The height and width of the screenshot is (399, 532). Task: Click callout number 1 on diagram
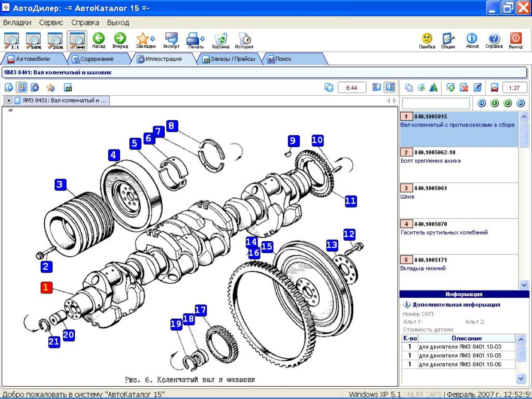(x=46, y=287)
